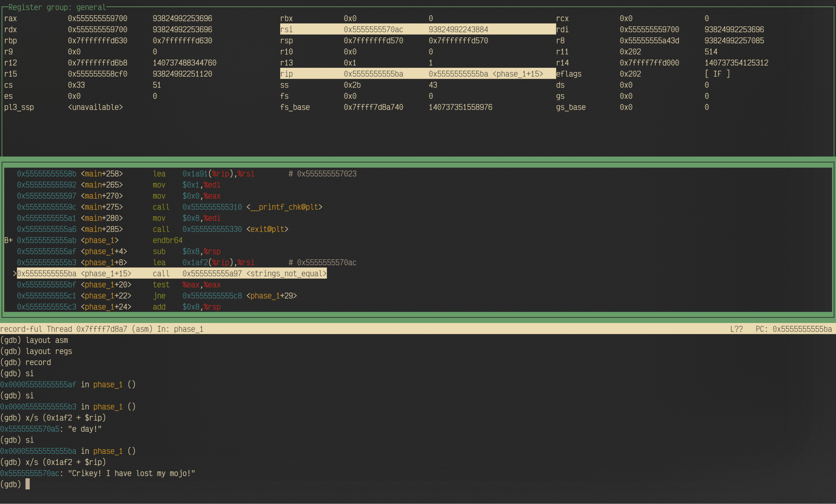
Task: Click the highlighted rip register row
Action: pos(417,74)
